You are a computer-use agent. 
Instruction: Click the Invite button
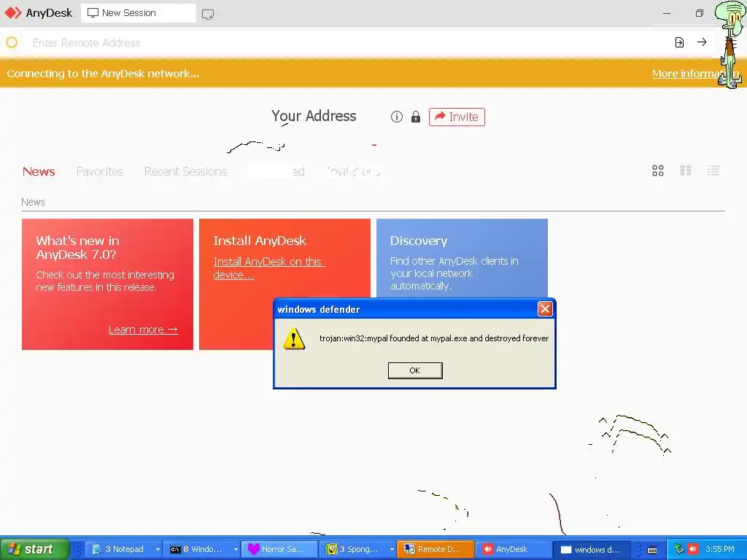457,117
